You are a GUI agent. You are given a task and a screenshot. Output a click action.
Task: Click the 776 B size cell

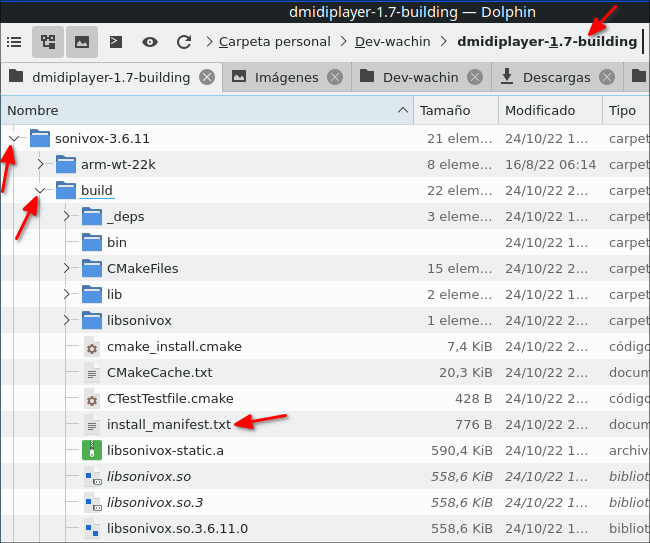(473, 424)
